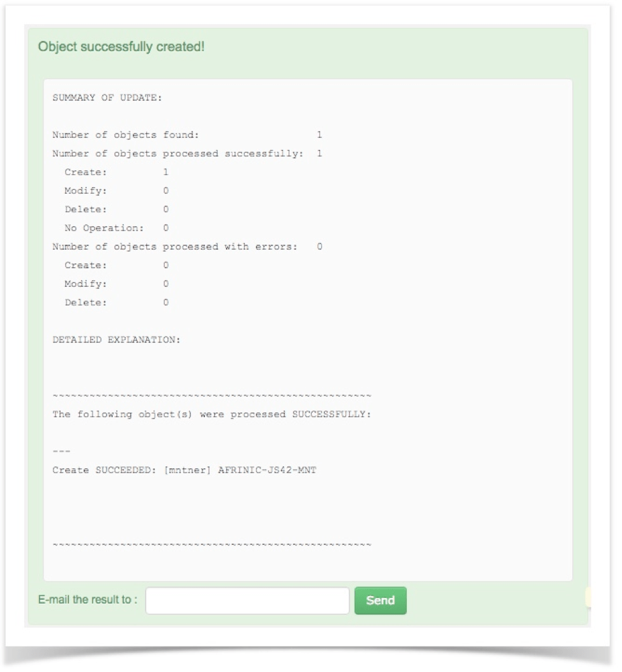622x672 pixels.
Task: Click the 'Object successfully created!' heading
Action: coord(121,46)
